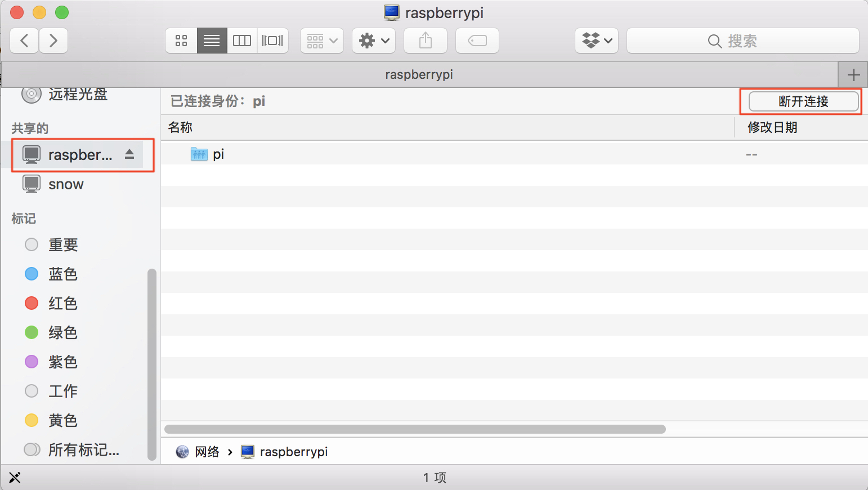Image resolution: width=868 pixels, height=490 pixels.
Task: Select snow in the shared sidebar
Action: (x=66, y=184)
